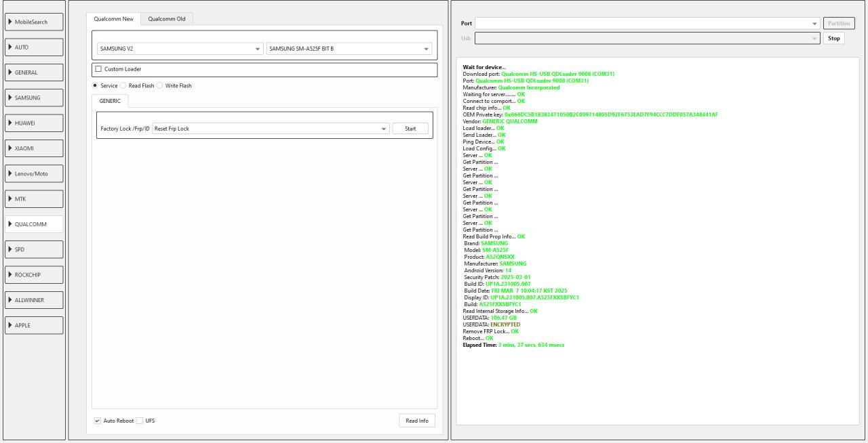Click the Partition button
The width and height of the screenshot is (868, 443).
point(840,24)
